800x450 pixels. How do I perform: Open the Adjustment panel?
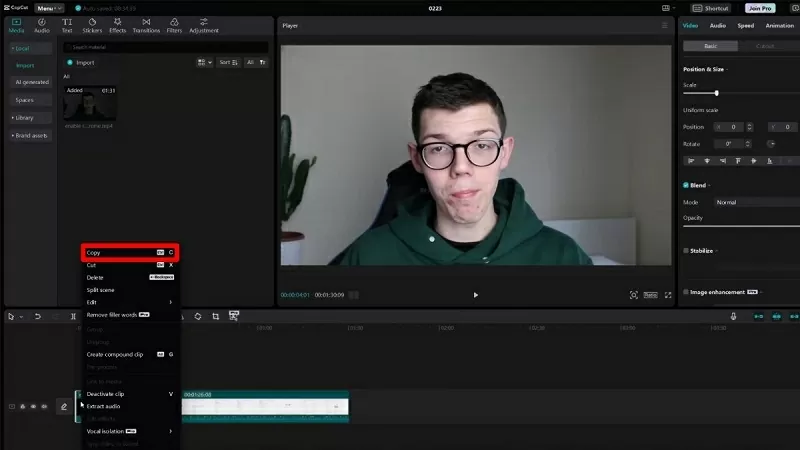[204, 25]
